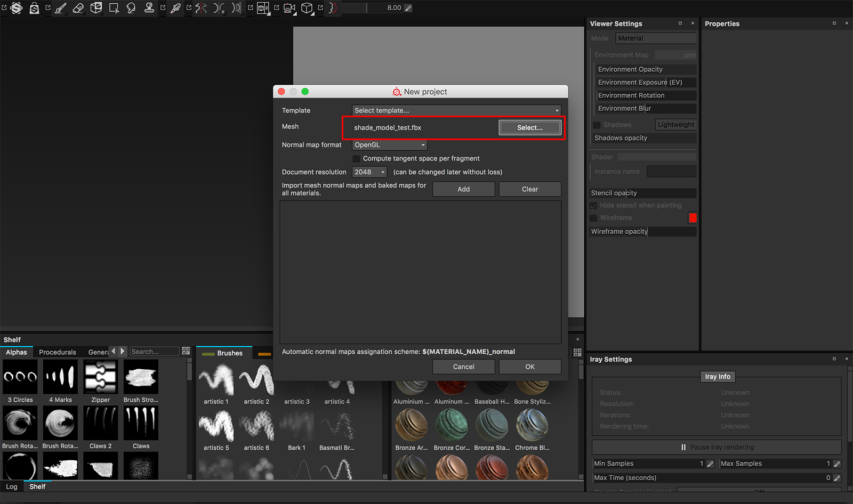Open the shelf grid view options icon
853x504 pixels.
pos(186,351)
